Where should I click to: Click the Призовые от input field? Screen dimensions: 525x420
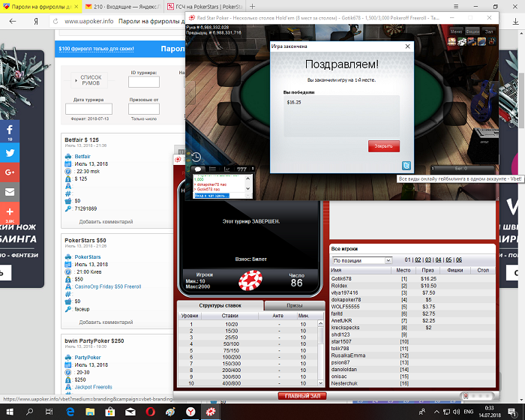coord(144,109)
